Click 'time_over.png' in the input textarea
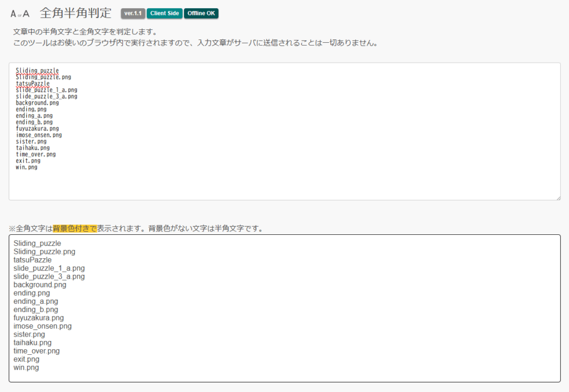 pyautogui.click(x=36, y=154)
